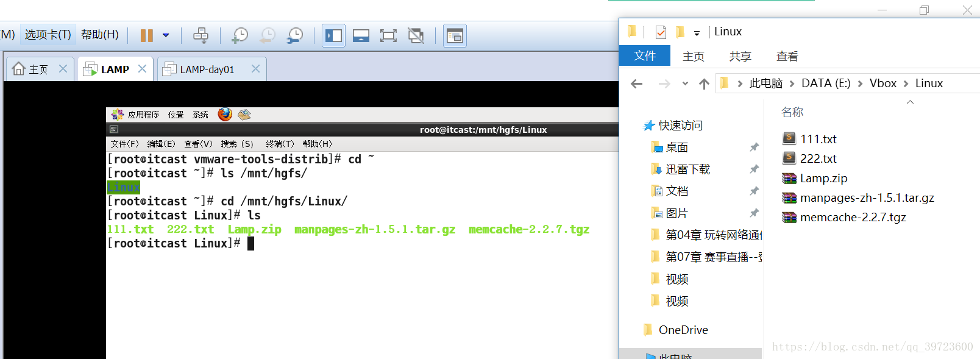Open the terminal 文件(F) menu

pyautogui.click(x=125, y=144)
